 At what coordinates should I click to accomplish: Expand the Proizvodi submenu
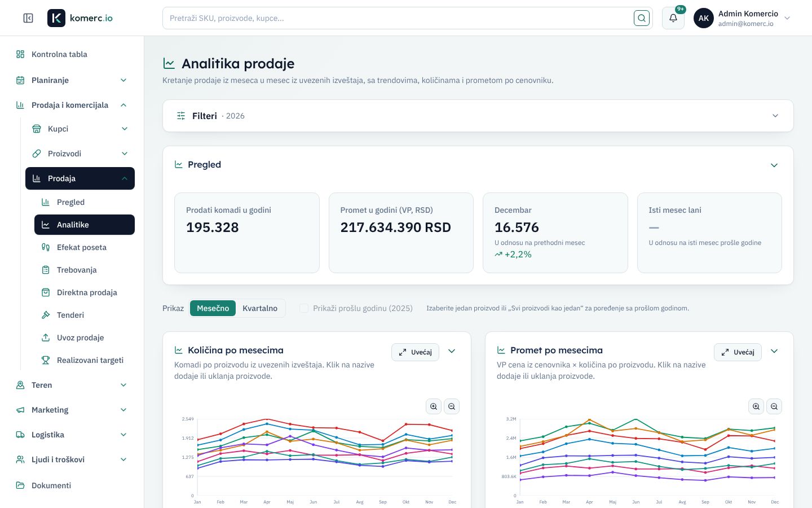coord(80,154)
